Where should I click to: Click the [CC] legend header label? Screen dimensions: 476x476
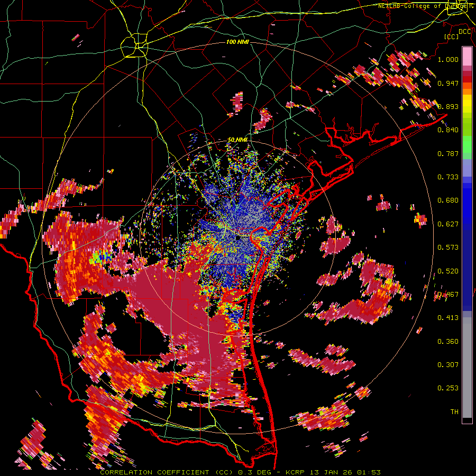click(x=451, y=36)
